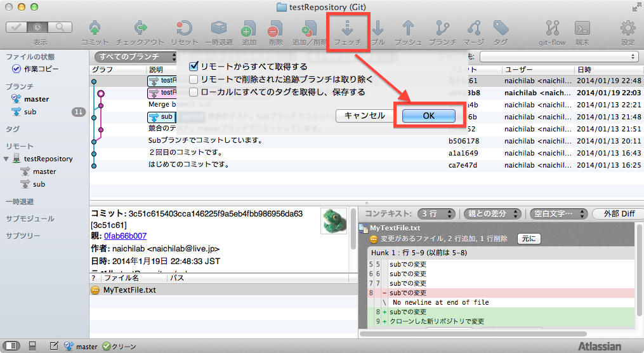Click the Reset (リセット) toolbar icon
Image resolution: width=644 pixels, height=353 pixels.
tap(185, 29)
